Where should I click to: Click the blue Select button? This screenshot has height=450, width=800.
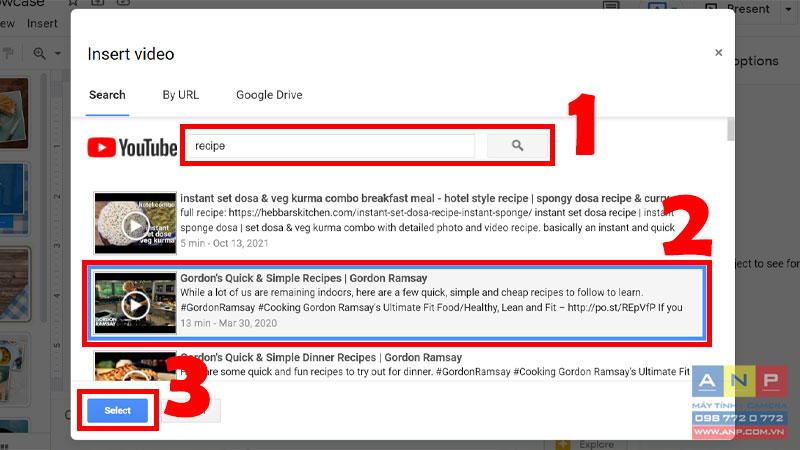(117, 410)
